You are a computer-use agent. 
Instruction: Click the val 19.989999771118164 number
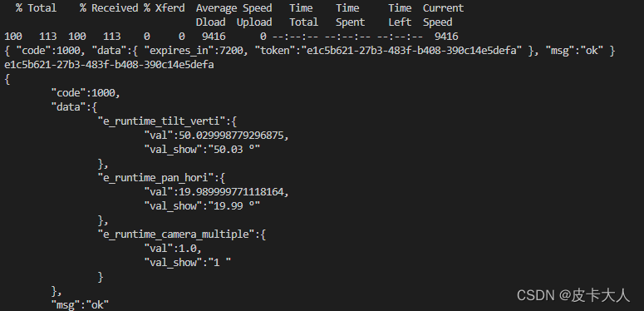[231, 192]
